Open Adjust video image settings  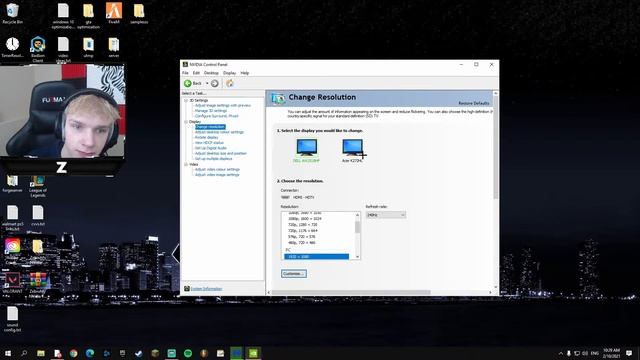point(217,175)
